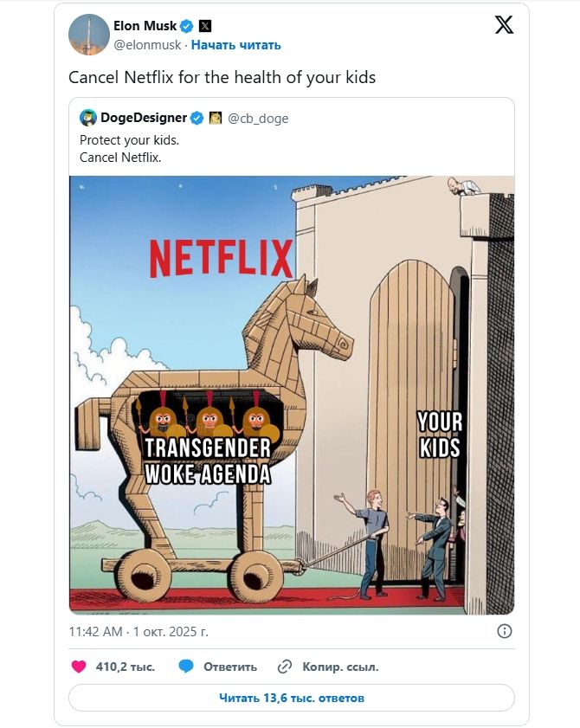Follow via 'Начать читать' link
This screenshot has width=580, height=728.
[236, 45]
